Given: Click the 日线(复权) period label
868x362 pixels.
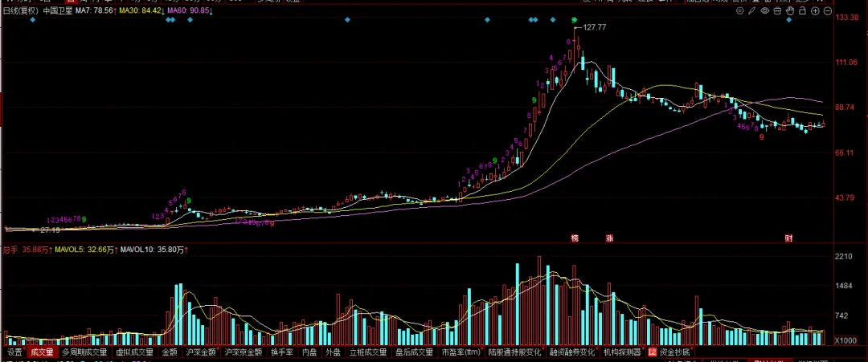Looking at the screenshot, I should tap(22, 10).
